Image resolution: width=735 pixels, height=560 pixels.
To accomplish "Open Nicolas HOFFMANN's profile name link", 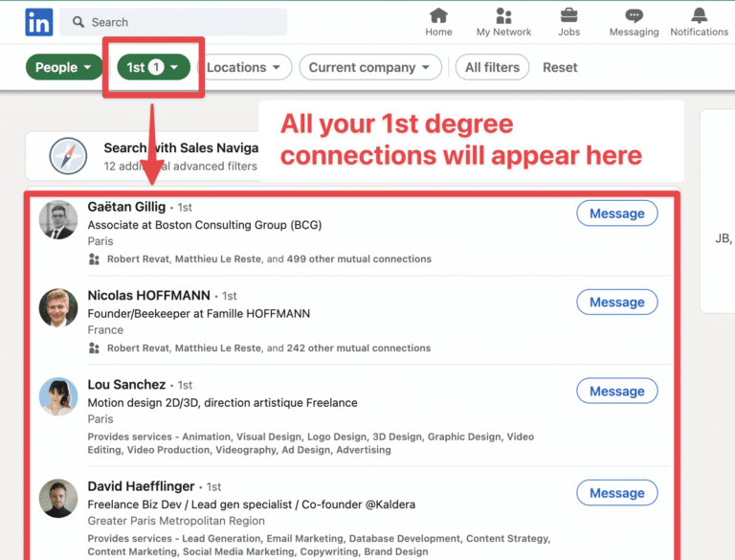I will pos(148,296).
